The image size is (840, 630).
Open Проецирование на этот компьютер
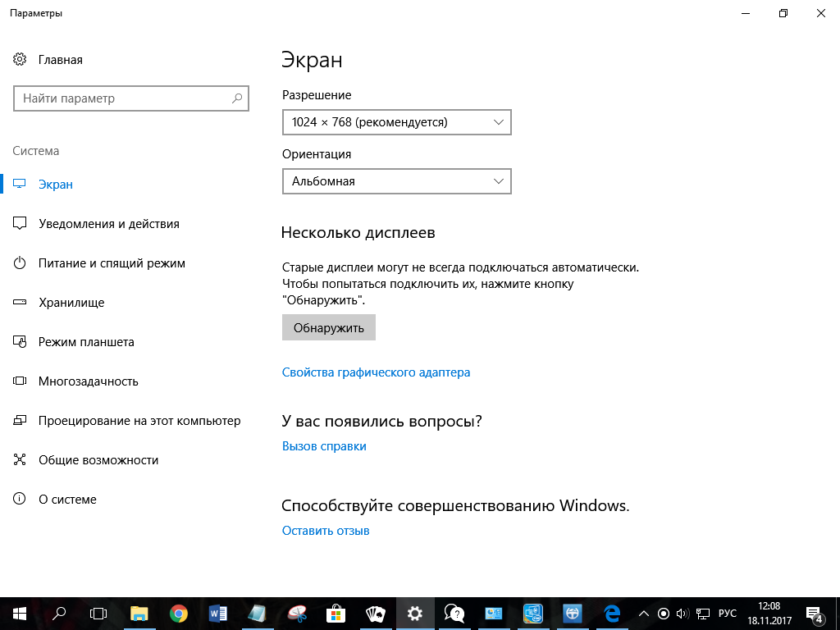tap(139, 421)
